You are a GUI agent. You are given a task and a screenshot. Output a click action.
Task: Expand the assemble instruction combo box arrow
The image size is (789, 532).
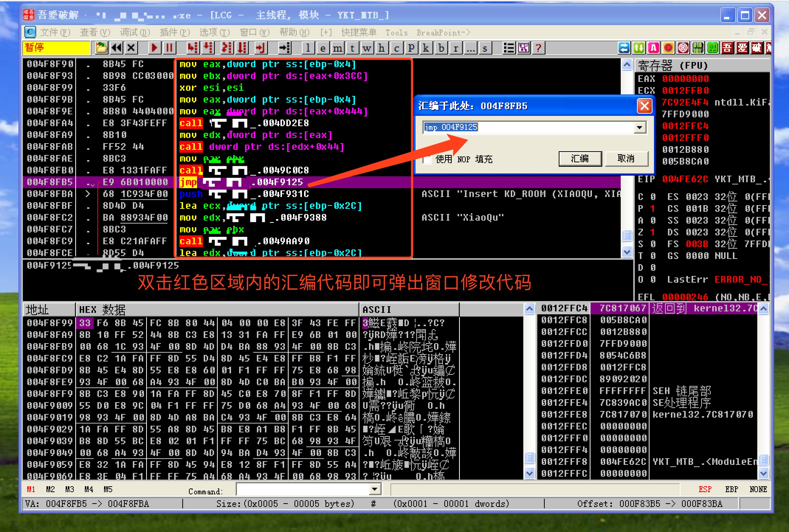[x=640, y=128]
